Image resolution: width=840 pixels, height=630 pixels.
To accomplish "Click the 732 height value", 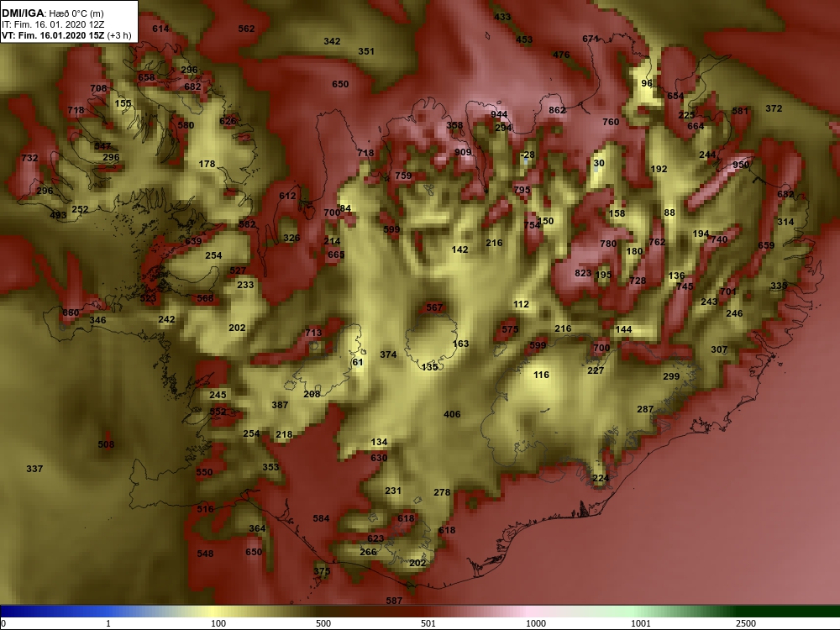I will click(x=29, y=158).
